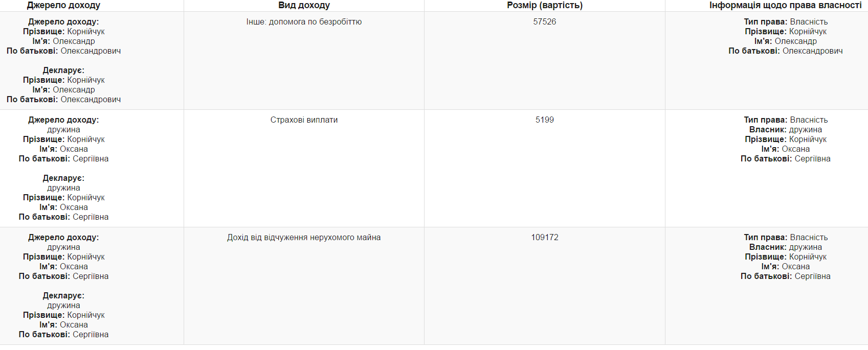Click the 'Вид доходу' column header

304,5
